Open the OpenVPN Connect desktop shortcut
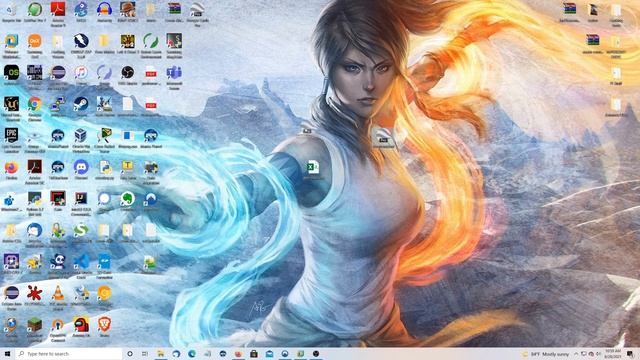640x360 pixels. (58, 329)
